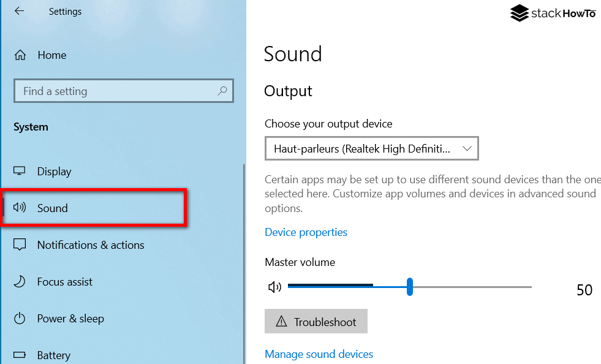The height and width of the screenshot is (364, 601).
Task: Open Device properties
Action: coord(306,232)
